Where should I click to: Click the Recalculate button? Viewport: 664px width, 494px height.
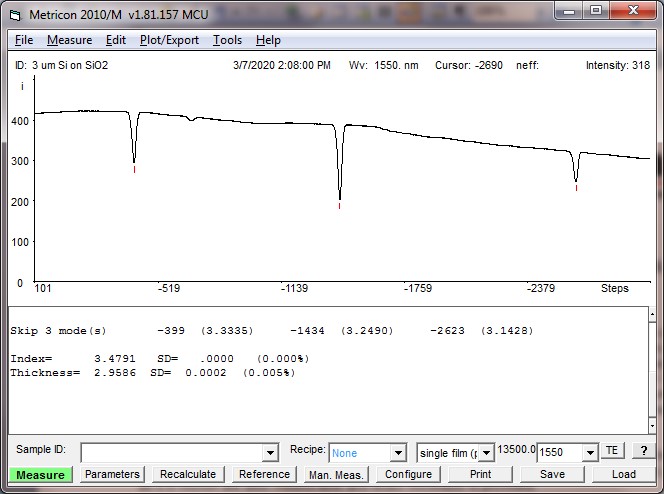coord(188,474)
